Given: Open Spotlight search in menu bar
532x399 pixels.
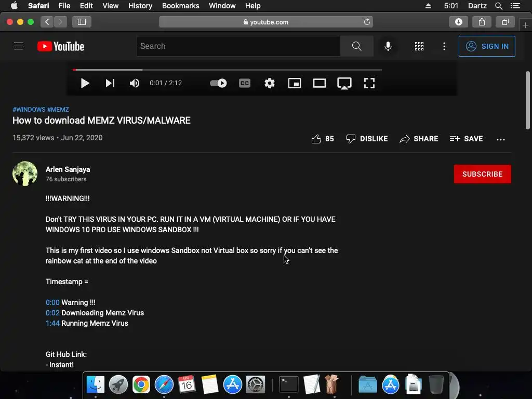Looking at the screenshot, I should click(x=498, y=6).
